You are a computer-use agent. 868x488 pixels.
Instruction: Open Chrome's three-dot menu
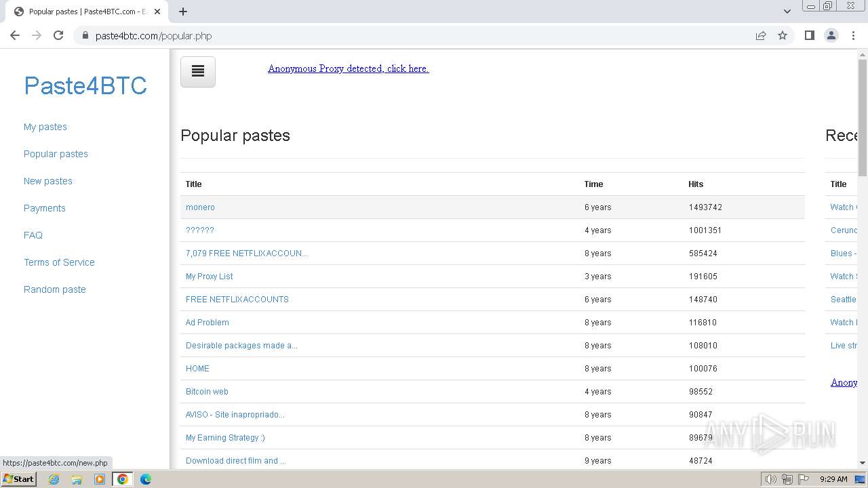pyautogui.click(x=854, y=36)
